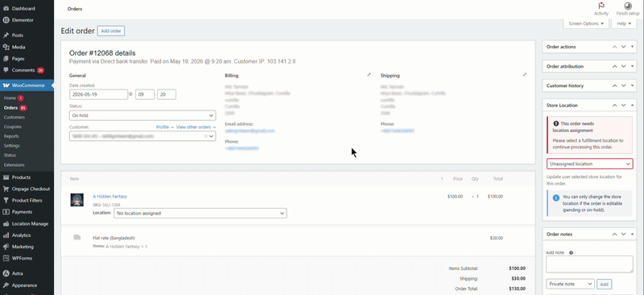
Task: Open the Unassigned location dropdown
Action: (x=590, y=164)
